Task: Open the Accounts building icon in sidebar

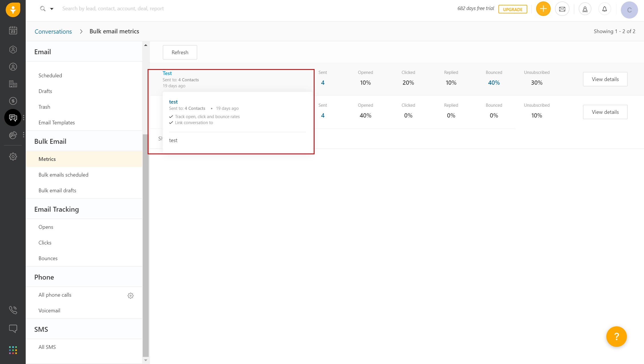Action: coord(13,84)
